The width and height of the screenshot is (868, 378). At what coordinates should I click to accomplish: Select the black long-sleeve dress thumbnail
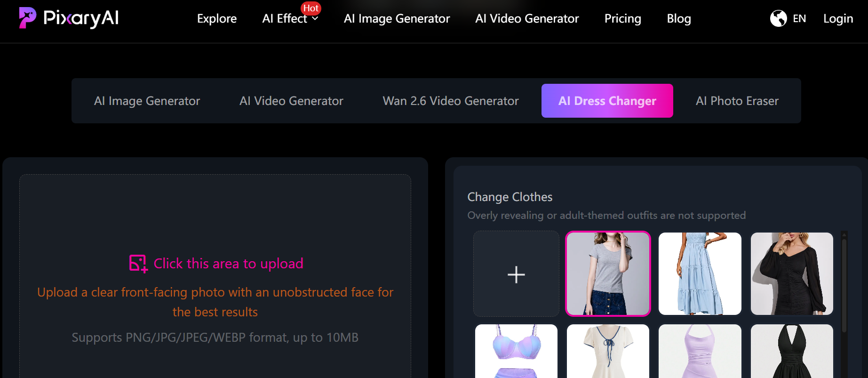pos(792,274)
